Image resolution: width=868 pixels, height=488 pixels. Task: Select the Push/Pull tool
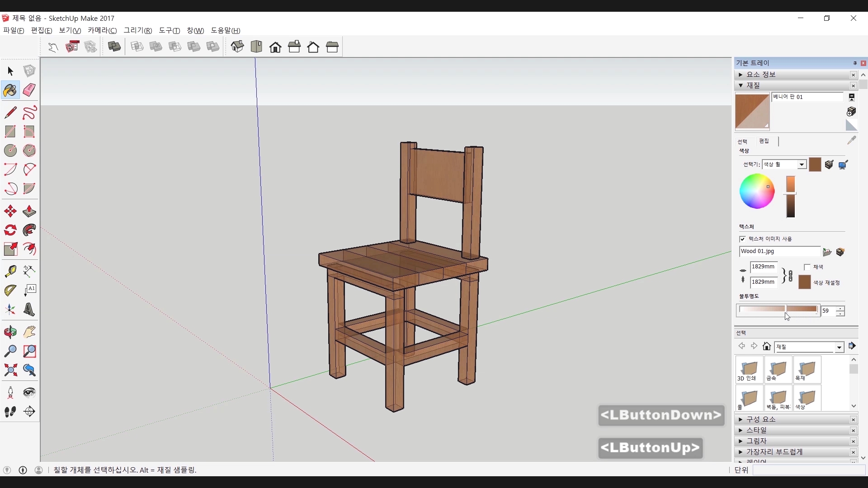pyautogui.click(x=29, y=211)
